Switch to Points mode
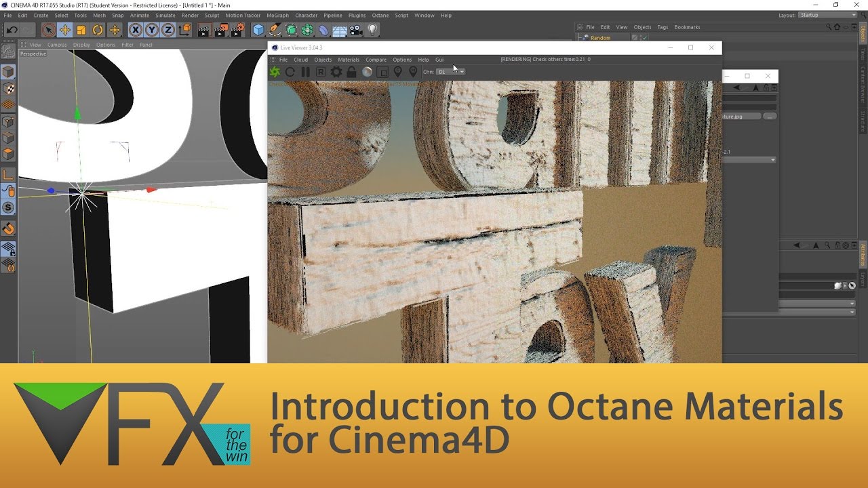The width and height of the screenshot is (868, 488). click(x=8, y=122)
